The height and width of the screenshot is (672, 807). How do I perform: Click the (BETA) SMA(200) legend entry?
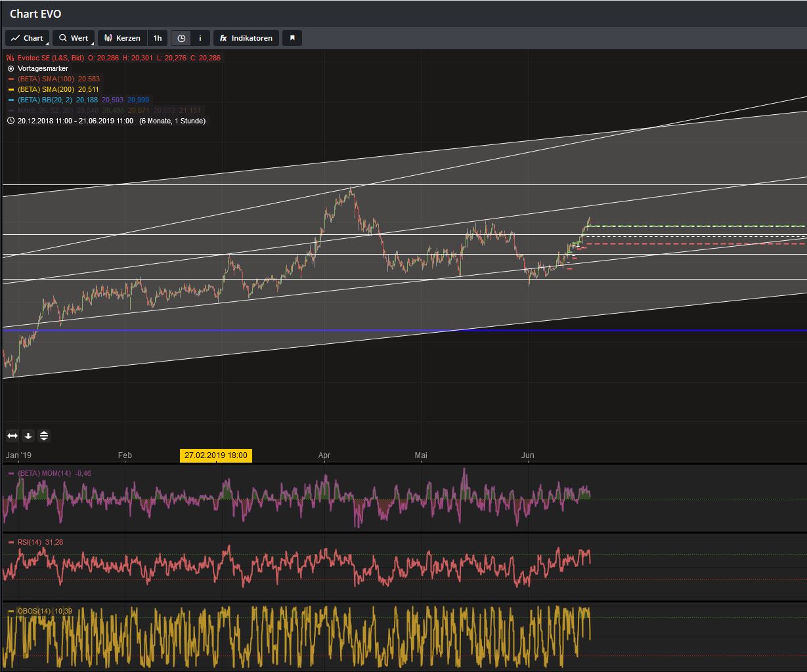click(46, 89)
